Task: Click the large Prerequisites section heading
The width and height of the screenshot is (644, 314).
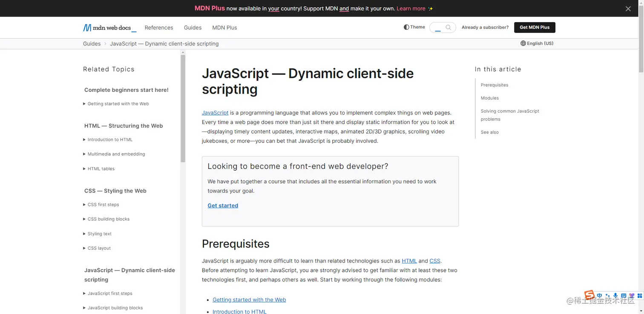Action: [x=236, y=244]
